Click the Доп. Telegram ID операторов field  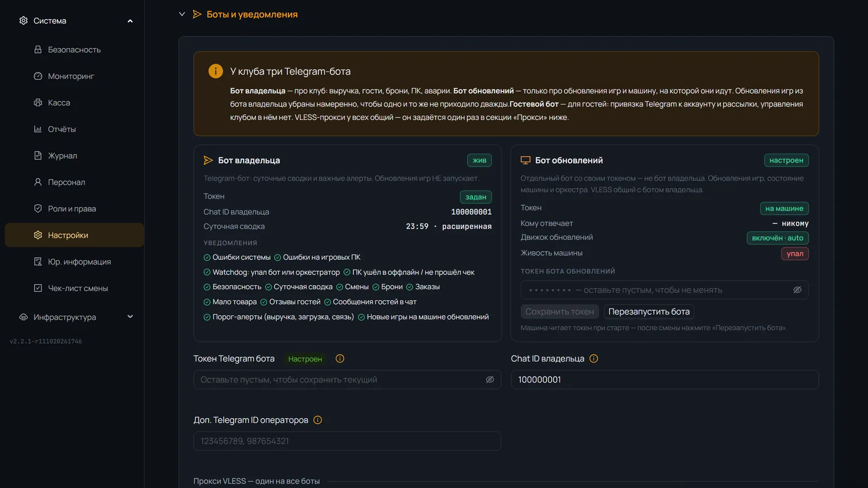[x=347, y=441]
